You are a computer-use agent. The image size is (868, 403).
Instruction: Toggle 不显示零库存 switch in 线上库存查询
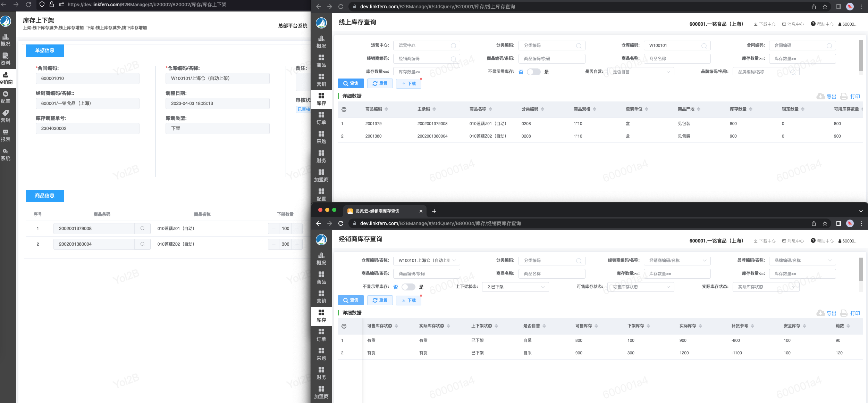pos(533,72)
